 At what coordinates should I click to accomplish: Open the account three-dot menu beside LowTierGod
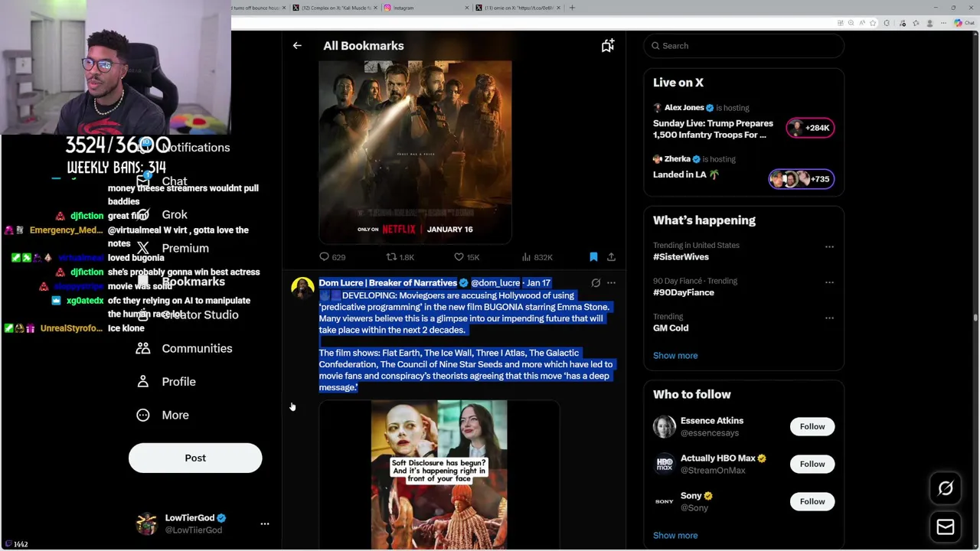click(265, 523)
